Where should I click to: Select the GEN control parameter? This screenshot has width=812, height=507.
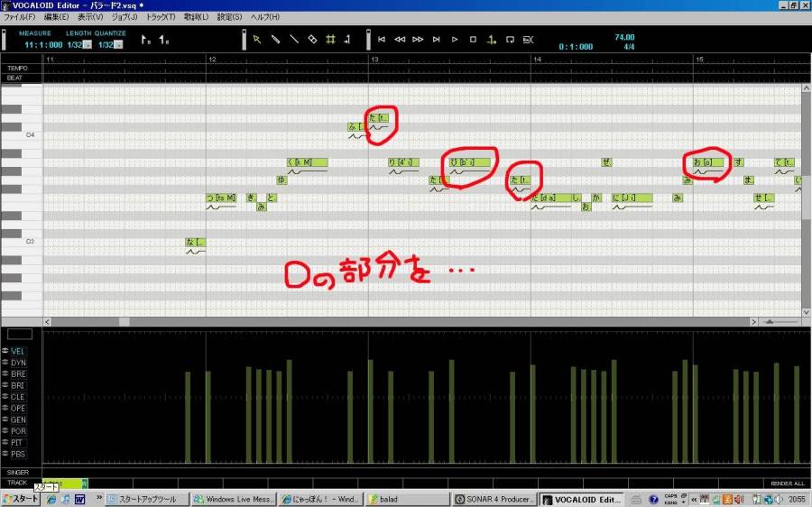18,419
